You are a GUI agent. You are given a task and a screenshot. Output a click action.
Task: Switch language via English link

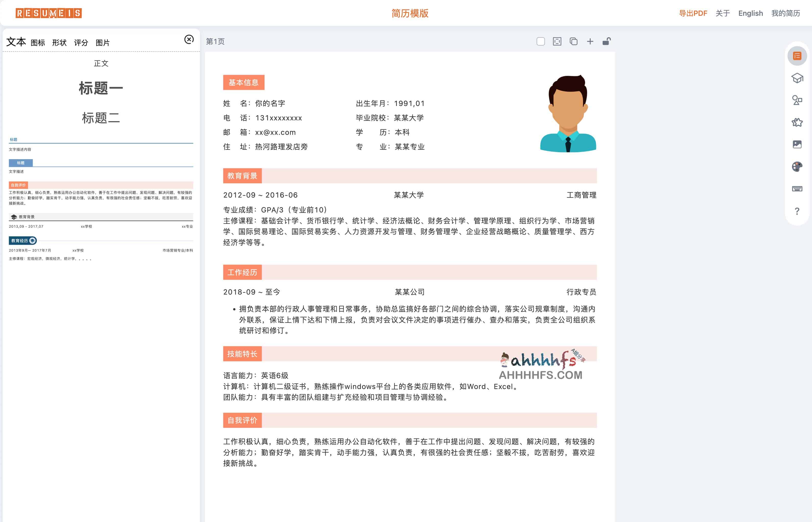click(x=750, y=13)
